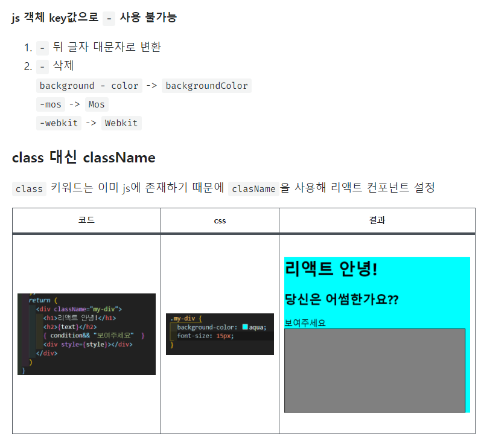Open the JSX return code screenshot

pos(86,334)
